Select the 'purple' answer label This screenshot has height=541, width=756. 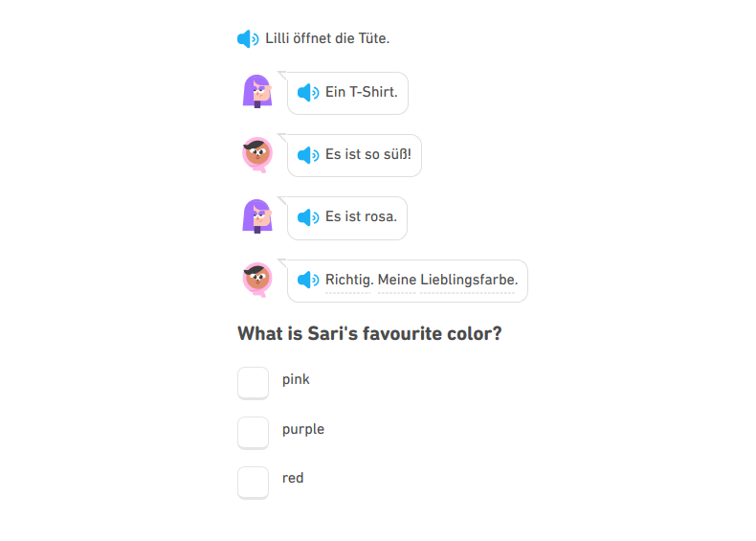[303, 430]
